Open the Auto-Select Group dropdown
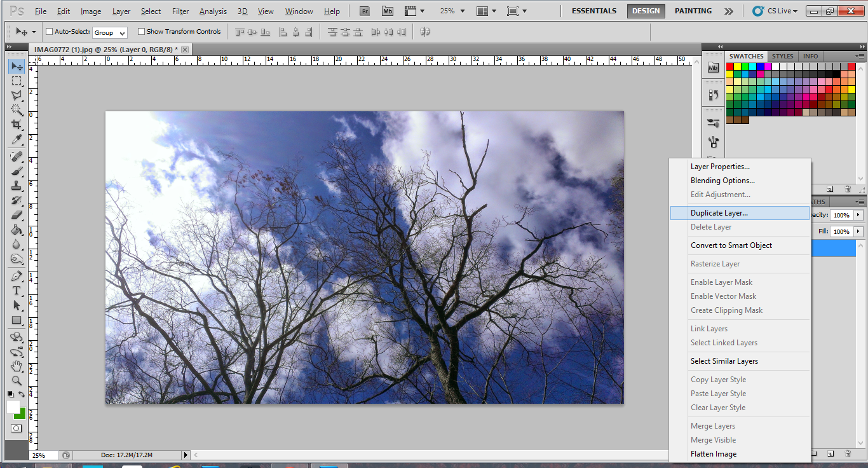Image resolution: width=868 pixels, height=468 pixels. (x=110, y=32)
